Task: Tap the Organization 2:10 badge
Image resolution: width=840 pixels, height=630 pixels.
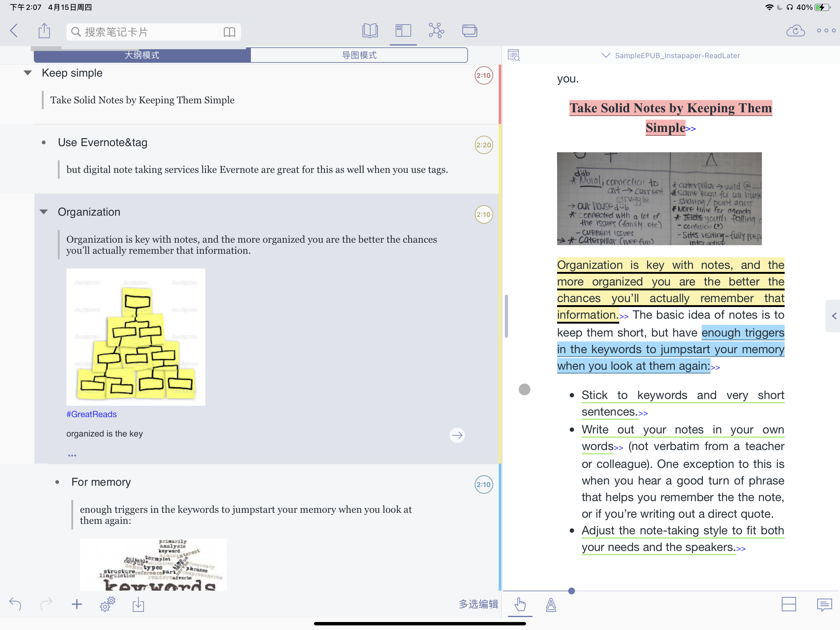Action: tap(483, 214)
